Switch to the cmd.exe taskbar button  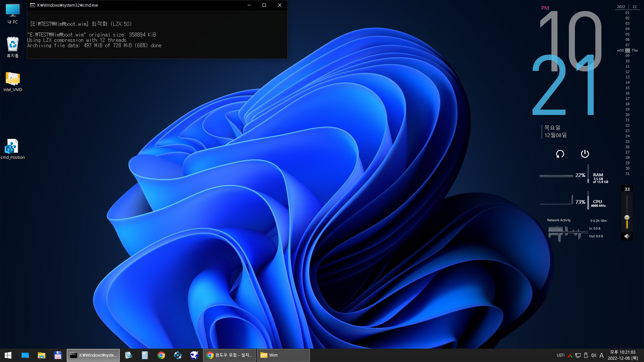tap(93, 355)
